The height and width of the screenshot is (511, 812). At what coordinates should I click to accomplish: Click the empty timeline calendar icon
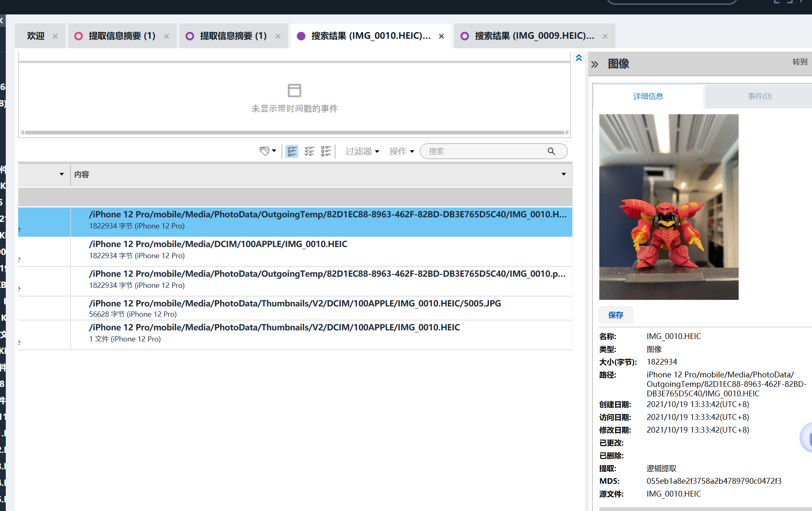pos(294,90)
